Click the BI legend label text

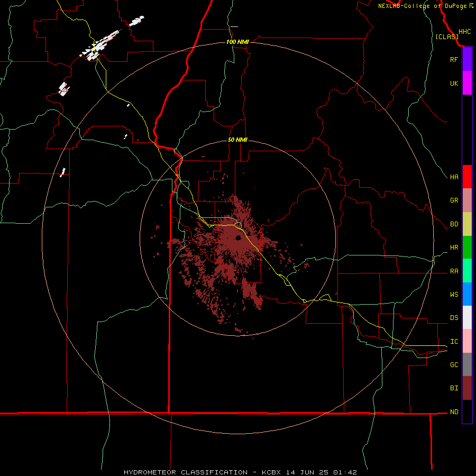(x=454, y=388)
